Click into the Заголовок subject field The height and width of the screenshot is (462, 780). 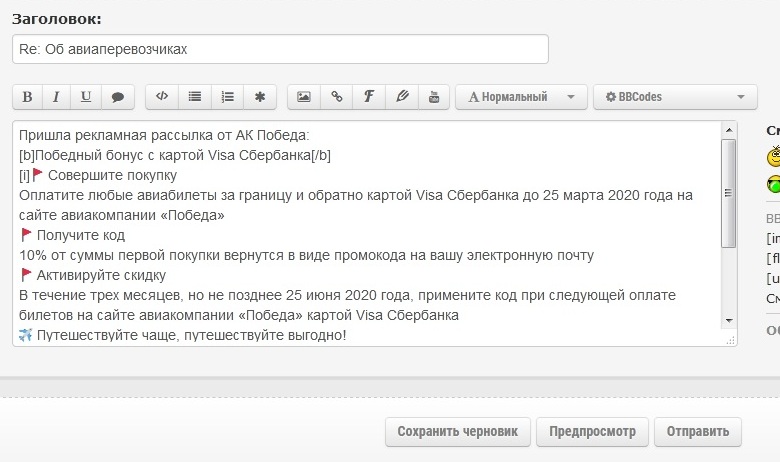(x=280, y=49)
